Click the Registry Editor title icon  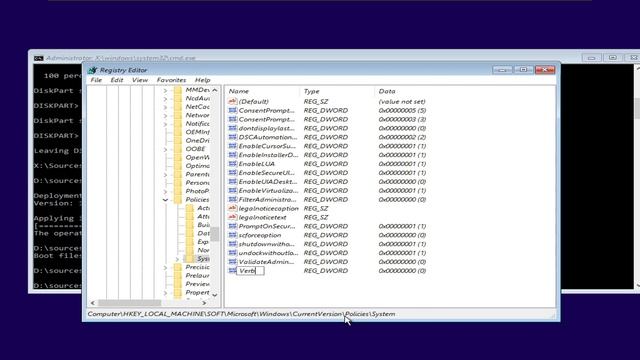click(x=93, y=70)
